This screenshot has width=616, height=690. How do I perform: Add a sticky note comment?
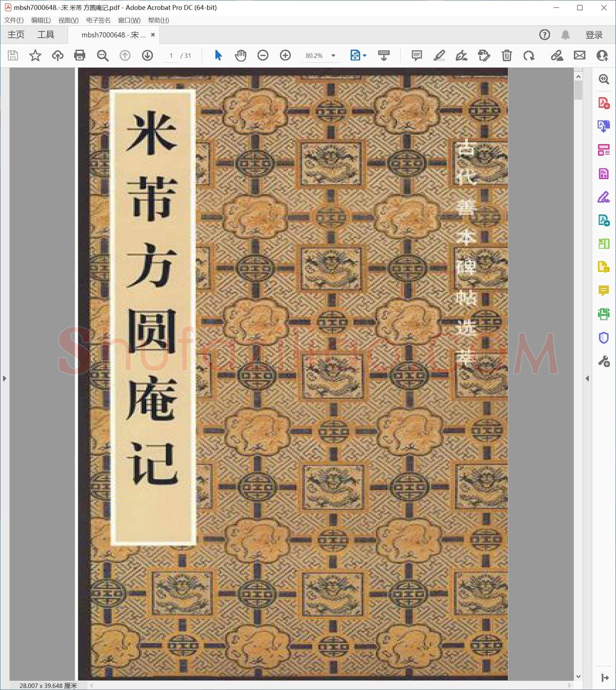[x=417, y=55]
